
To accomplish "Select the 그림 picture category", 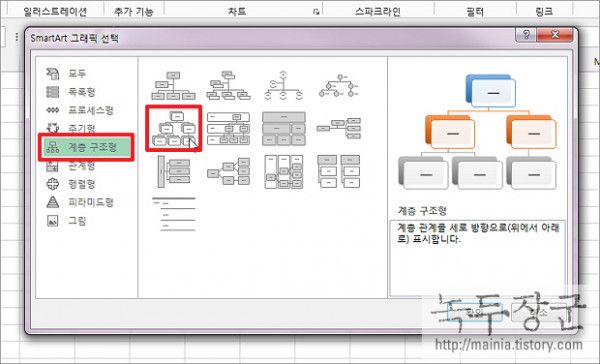I will 66,221.
